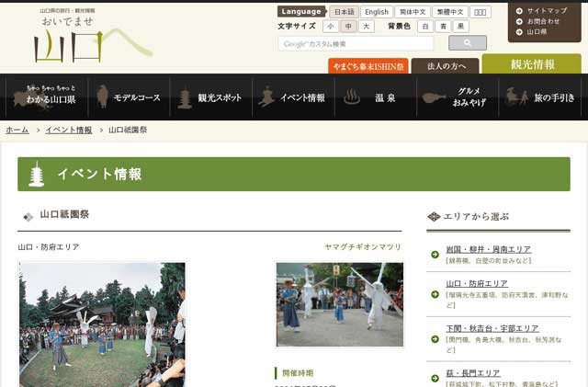Click ヤマグチギオンマツリ reading text
The height and width of the screenshot is (387, 588).
(x=363, y=247)
